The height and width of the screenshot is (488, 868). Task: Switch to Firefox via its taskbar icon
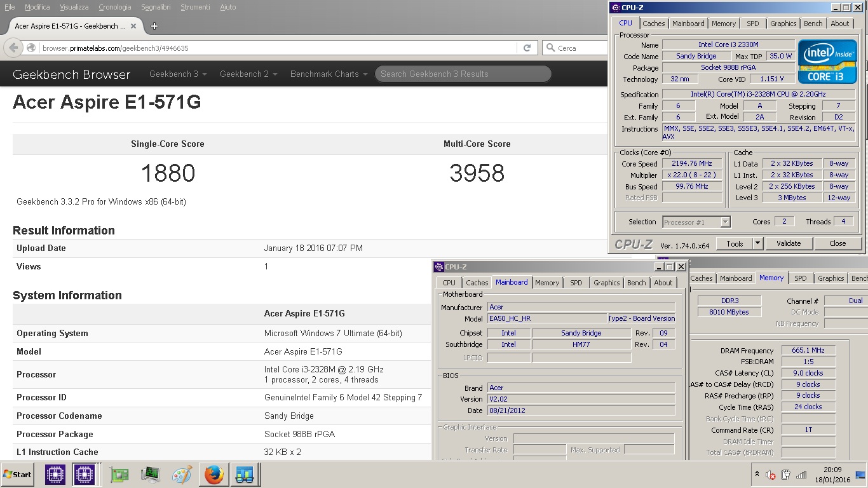(214, 475)
